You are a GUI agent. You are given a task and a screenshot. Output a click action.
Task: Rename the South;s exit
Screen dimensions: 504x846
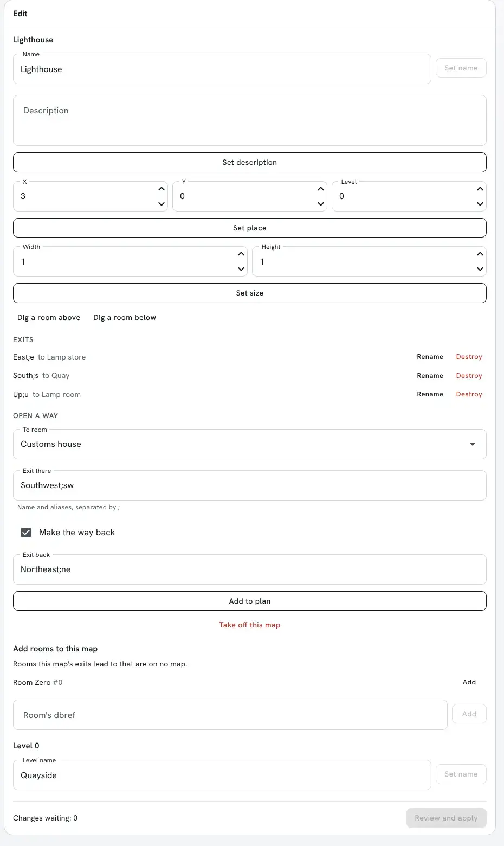[x=430, y=376]
